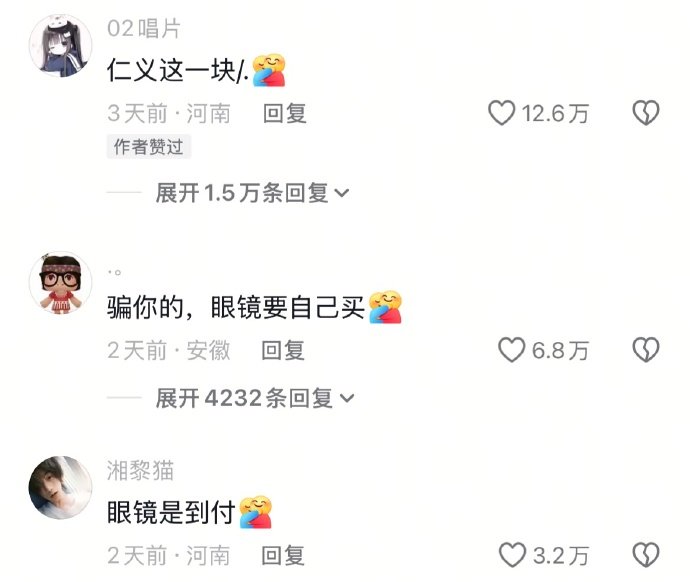Reply to 湘黎猫's comment

pos(283,555)
